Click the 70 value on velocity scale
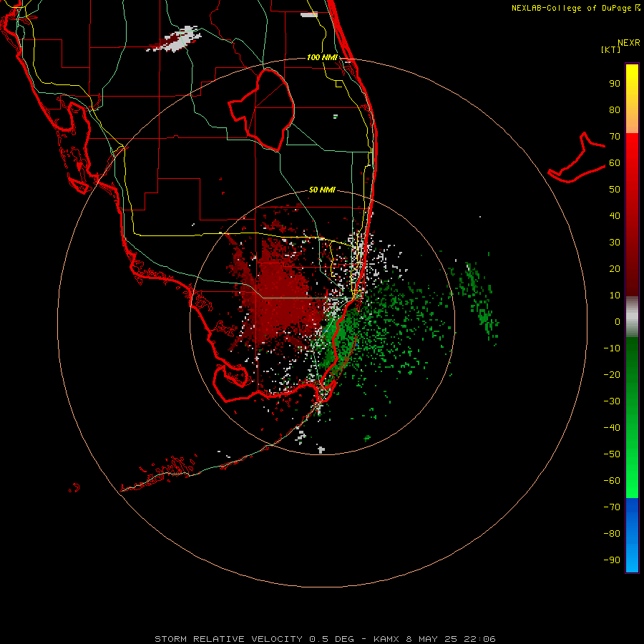Screen dimensions: 644x644 [x=615, y=137]
